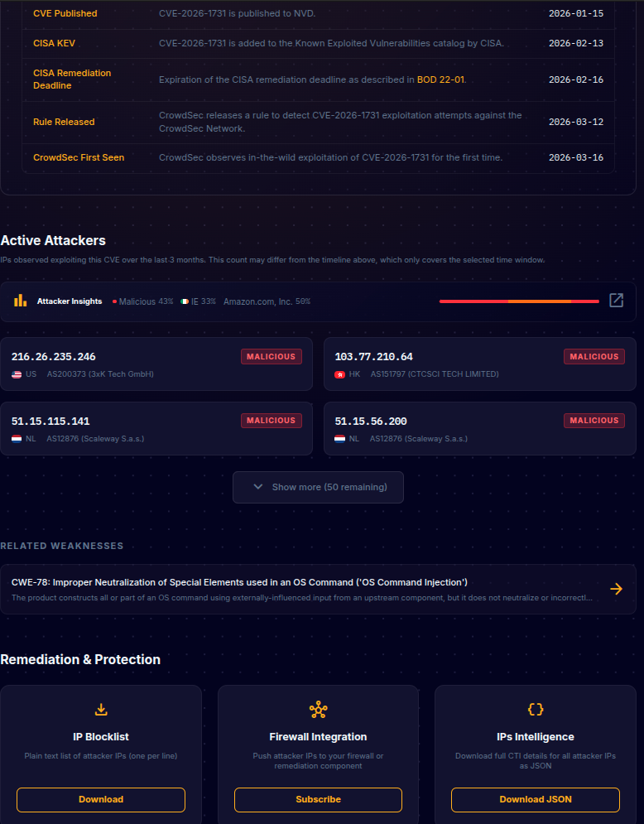Click the Attacker Insights bar chart icon

[20, 301]
